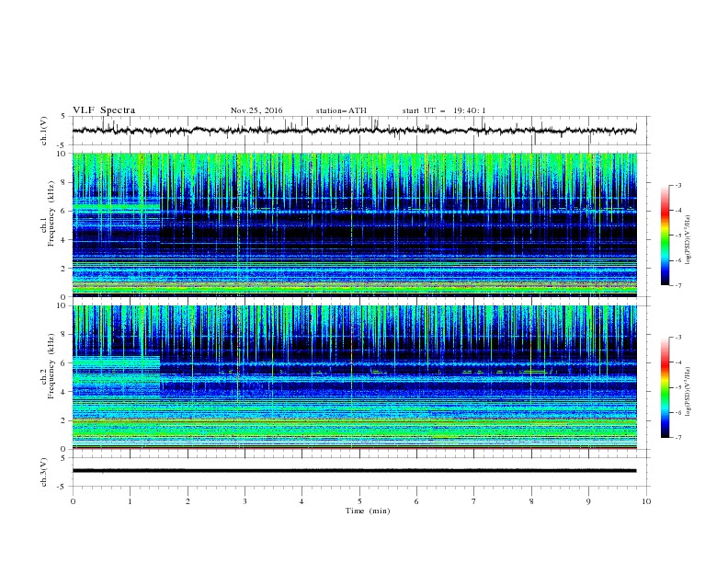Click the ch.1 spectrogram color bar
728x563 pixels.
[x=665, y=236]
